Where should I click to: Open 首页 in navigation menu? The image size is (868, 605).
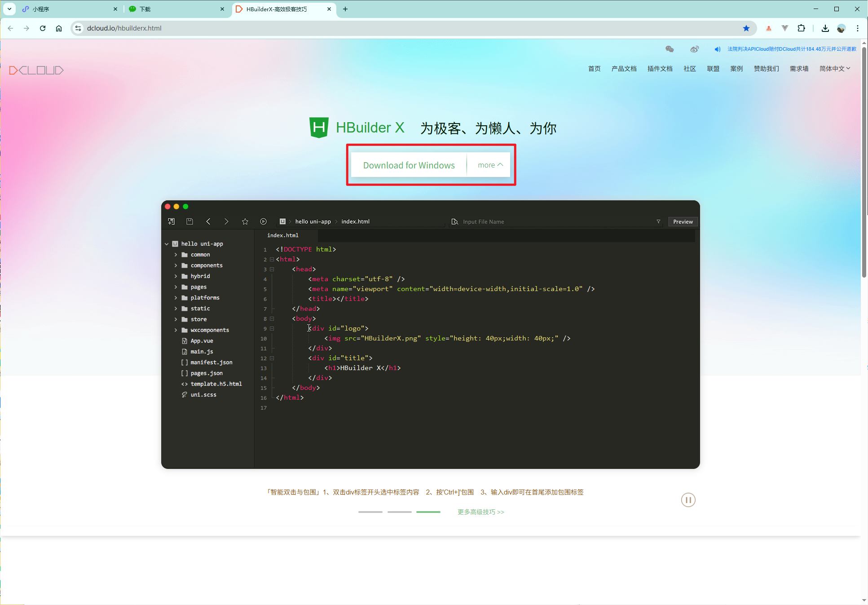coord(594,69)
